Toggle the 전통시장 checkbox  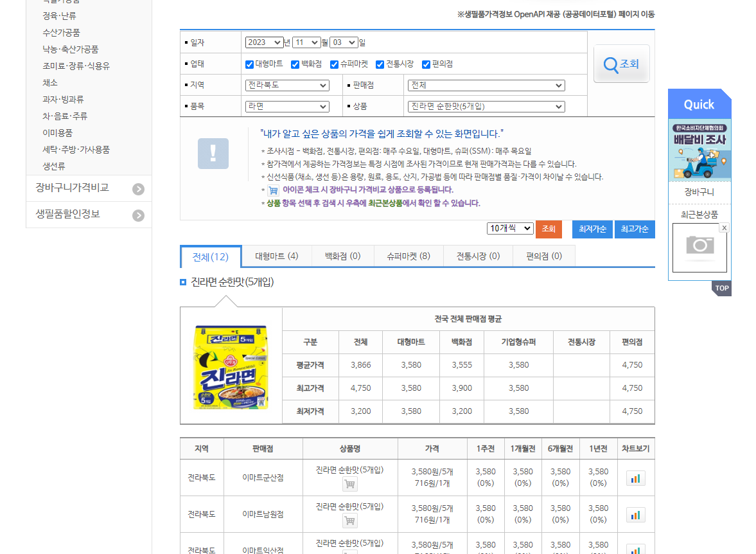pyautogui.click(x=380, y=64)
